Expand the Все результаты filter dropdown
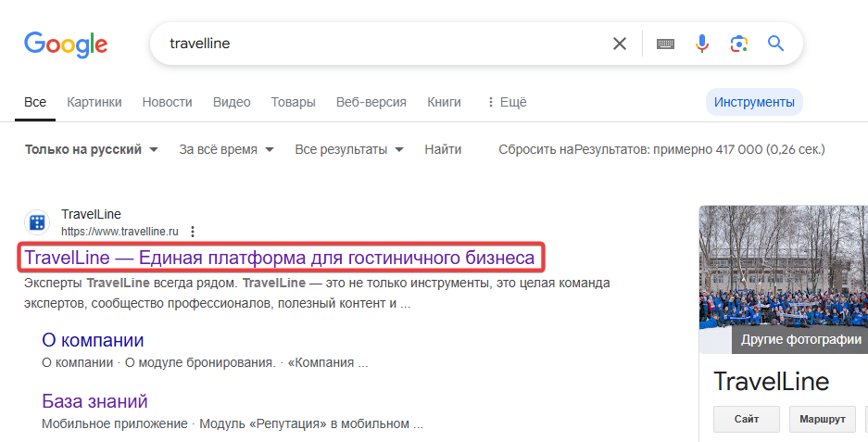 coord(349,149)
